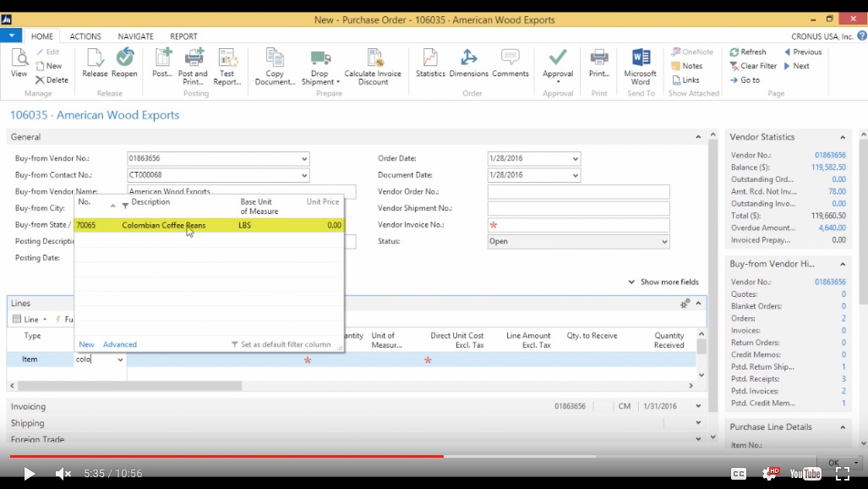Go to the Next record

797,65
